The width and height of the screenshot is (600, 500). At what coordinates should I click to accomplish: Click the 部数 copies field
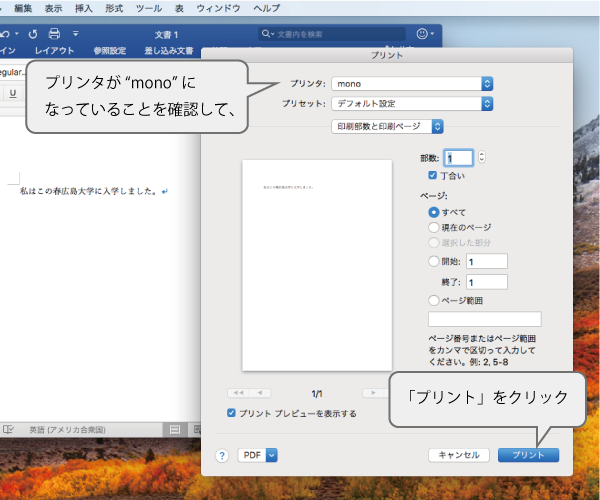[x=459, y=158]
